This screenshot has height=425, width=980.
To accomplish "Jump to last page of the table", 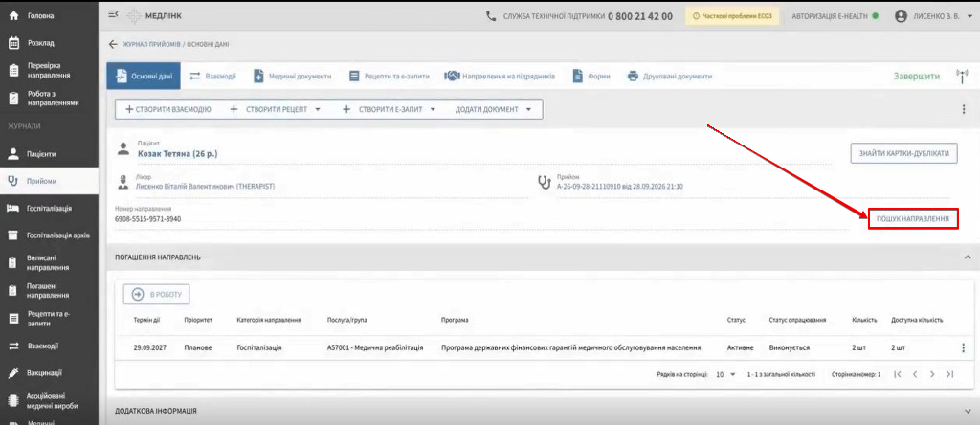I will coord(950,374).
